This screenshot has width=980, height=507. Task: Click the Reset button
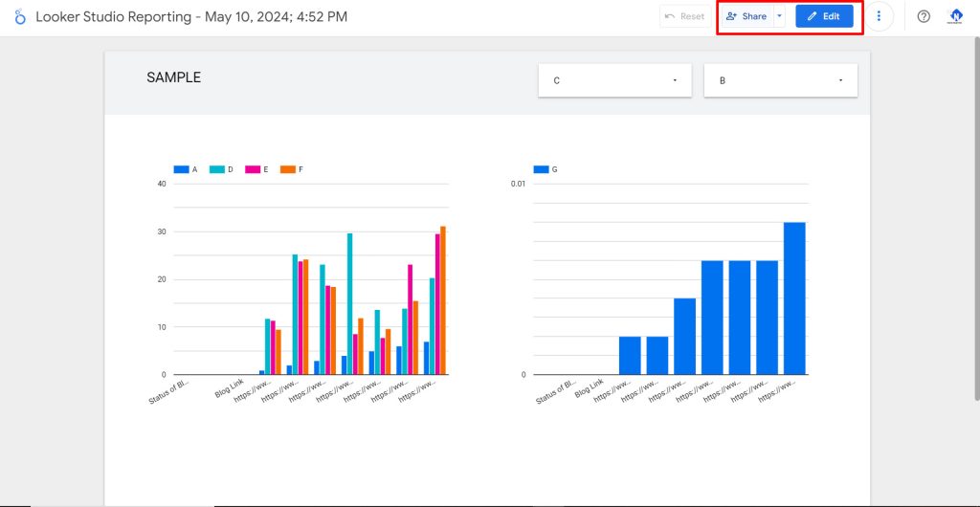(684, 16)
